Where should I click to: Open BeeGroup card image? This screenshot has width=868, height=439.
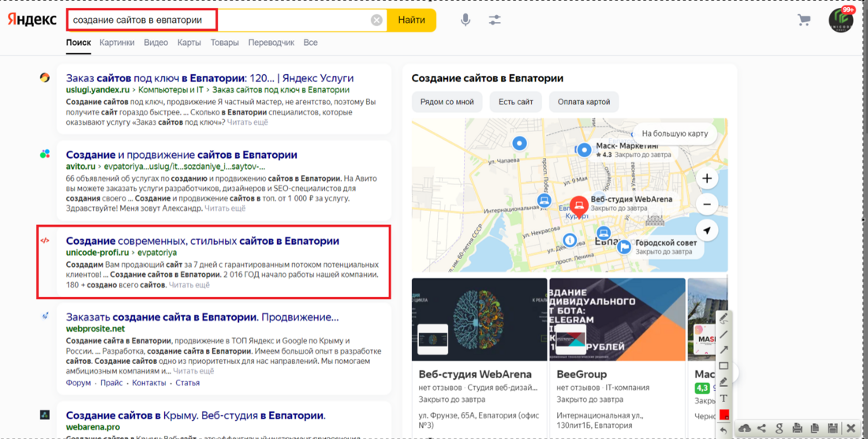(x=617, y=320)
